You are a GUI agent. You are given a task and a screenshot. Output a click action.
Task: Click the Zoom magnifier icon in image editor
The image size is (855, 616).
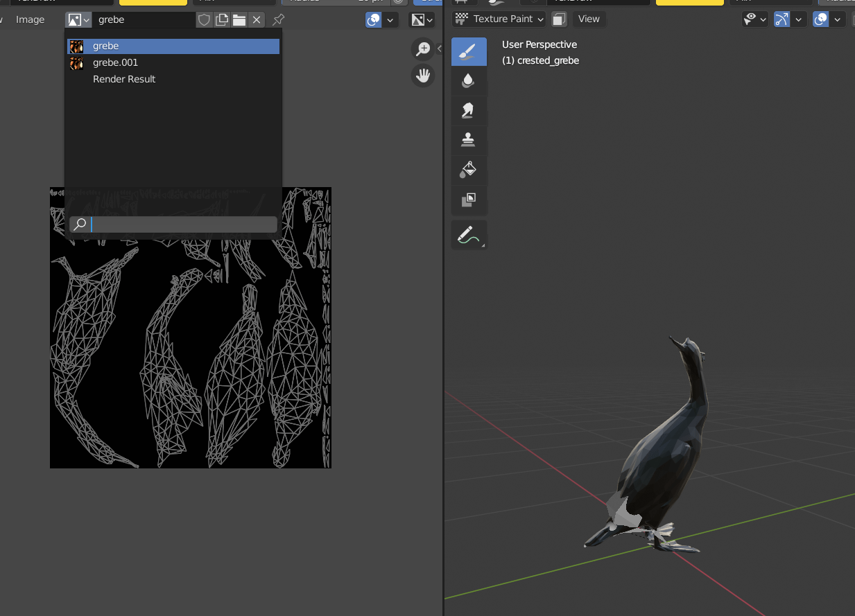423,49
